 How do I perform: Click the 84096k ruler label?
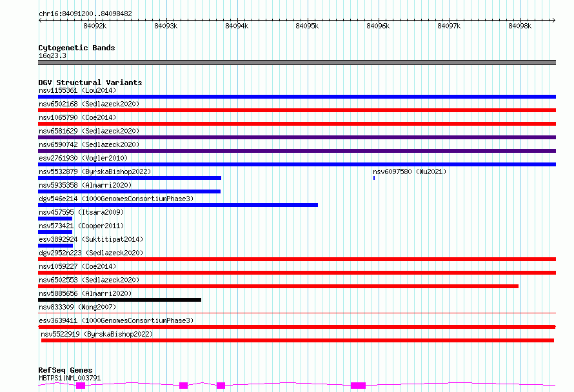point(378,26)
